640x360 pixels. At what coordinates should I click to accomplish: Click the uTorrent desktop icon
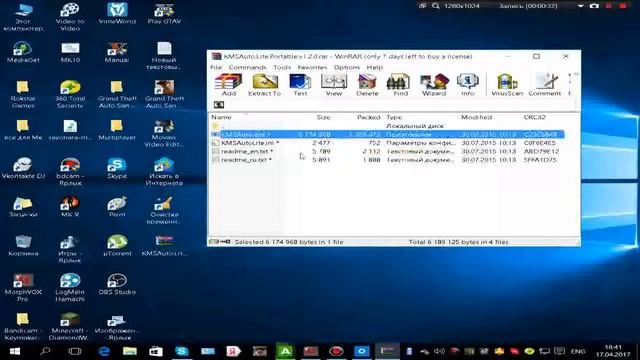pyautogui.click(x=117, y=245)
